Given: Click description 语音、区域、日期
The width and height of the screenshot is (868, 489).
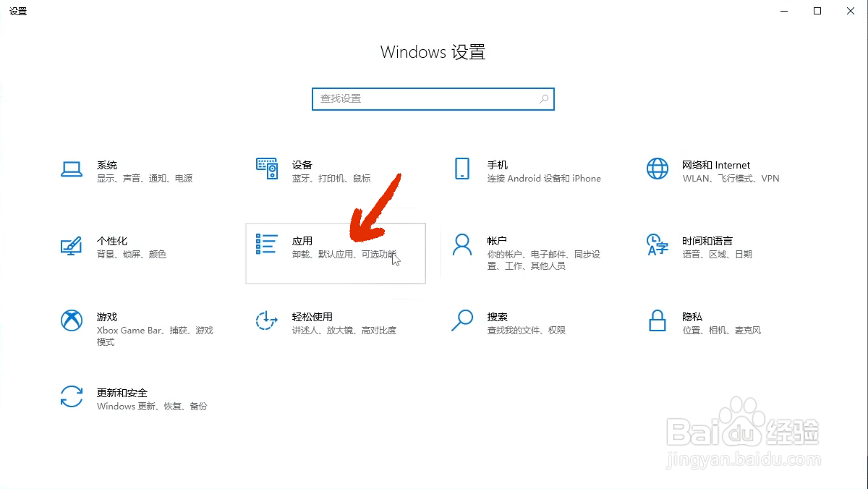Looking at the screenshot, I should 717,255.
